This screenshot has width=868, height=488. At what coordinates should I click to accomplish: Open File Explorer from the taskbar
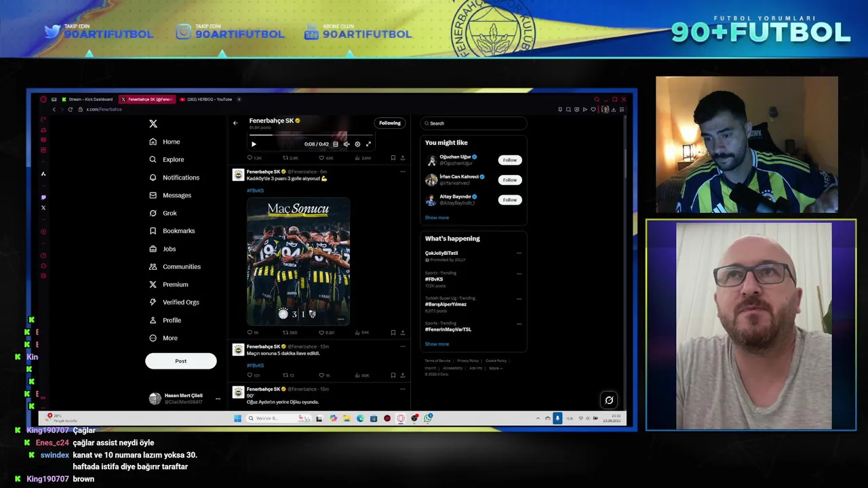pyautogui.click(x=347, y=418)
